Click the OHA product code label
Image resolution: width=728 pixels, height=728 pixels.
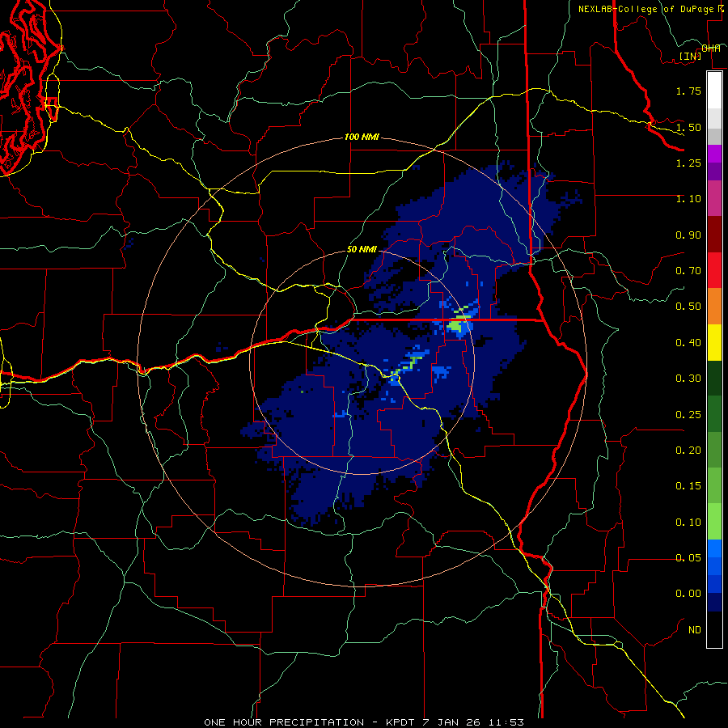[711, 49]
